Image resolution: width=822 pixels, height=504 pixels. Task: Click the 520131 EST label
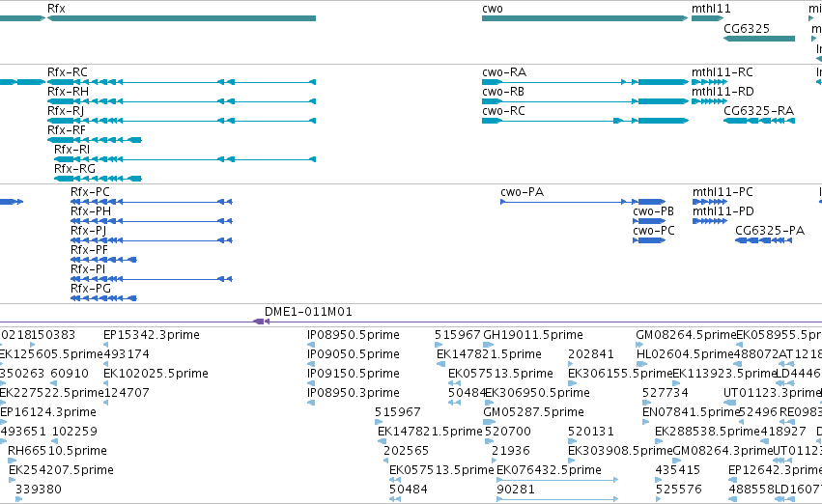(591, 432)
